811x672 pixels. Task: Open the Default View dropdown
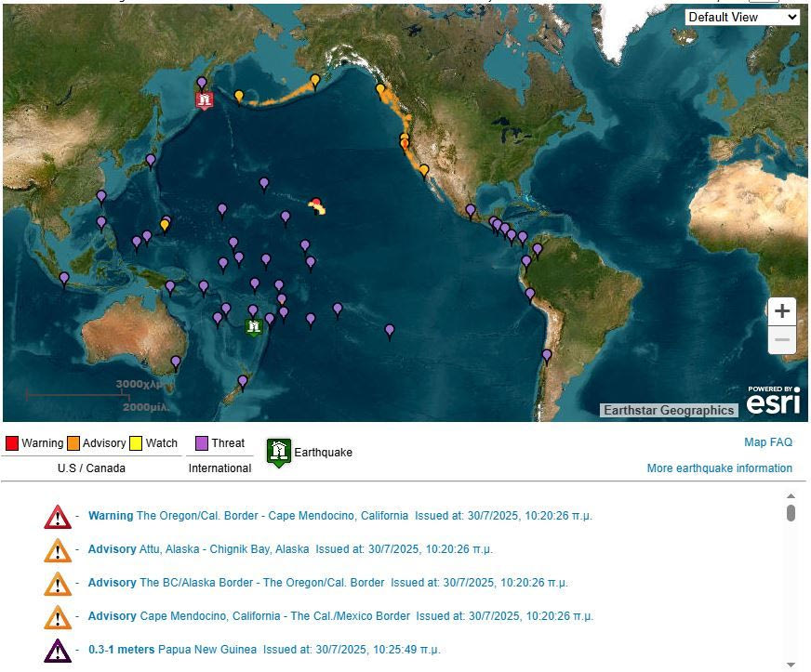point(742,17)
